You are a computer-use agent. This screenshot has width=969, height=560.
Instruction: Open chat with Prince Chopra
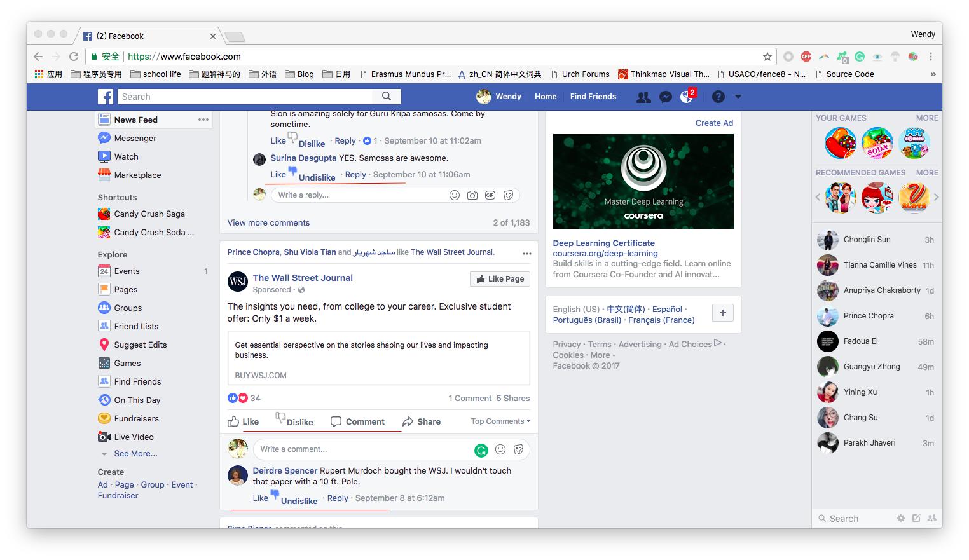[x=876, y=316]
